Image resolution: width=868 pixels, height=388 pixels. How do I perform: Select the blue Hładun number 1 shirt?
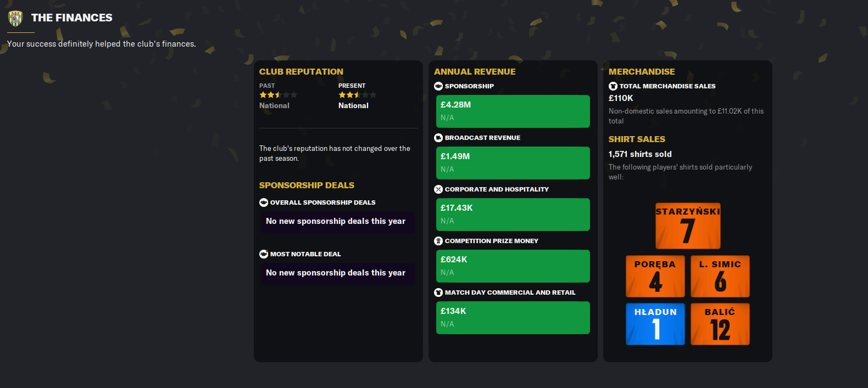tap(655, 324)
